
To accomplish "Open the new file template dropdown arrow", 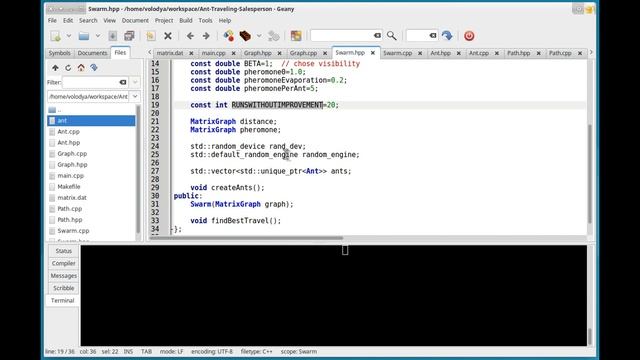I will [69, 36].
